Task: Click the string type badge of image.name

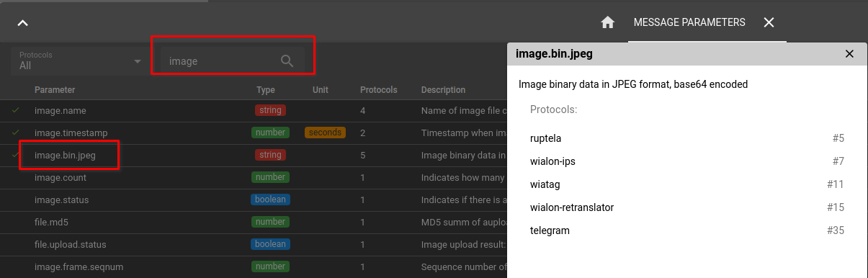Action: click(270, 110)
